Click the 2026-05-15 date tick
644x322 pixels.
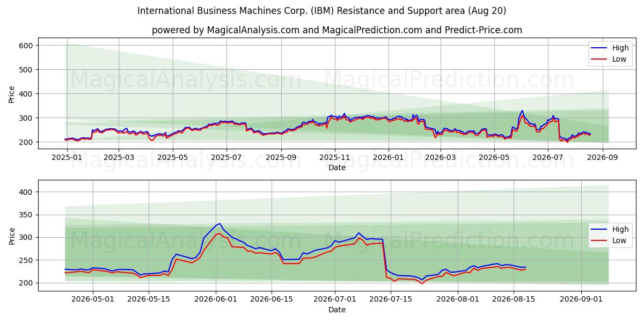pyautogui.click(x=149, y=299)
